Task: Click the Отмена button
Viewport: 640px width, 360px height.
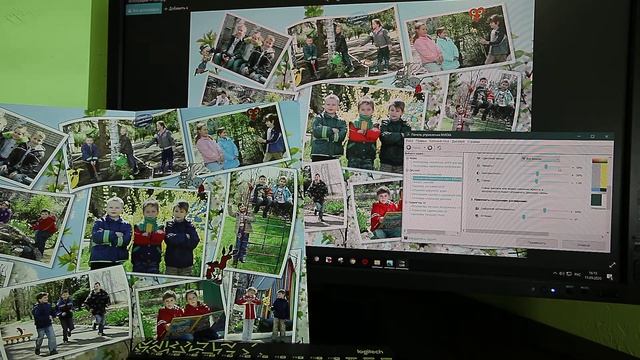Action: [x=584, y=245]
